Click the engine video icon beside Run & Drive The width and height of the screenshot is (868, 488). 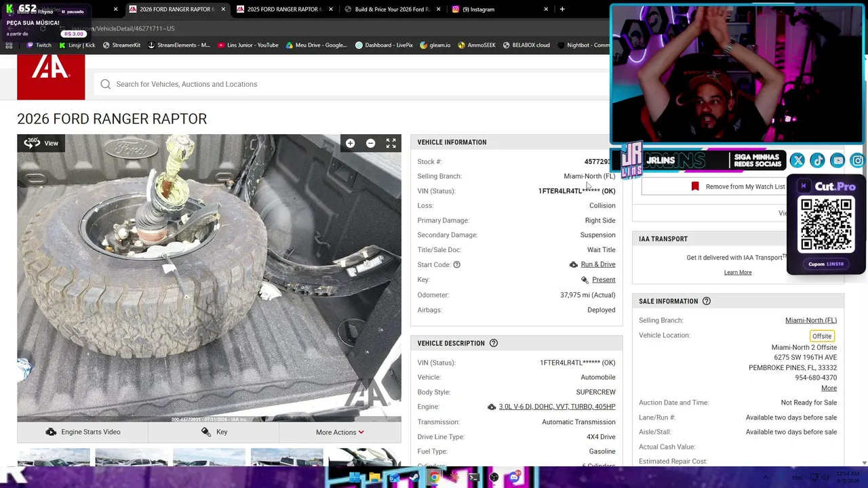tap(574, 264)
